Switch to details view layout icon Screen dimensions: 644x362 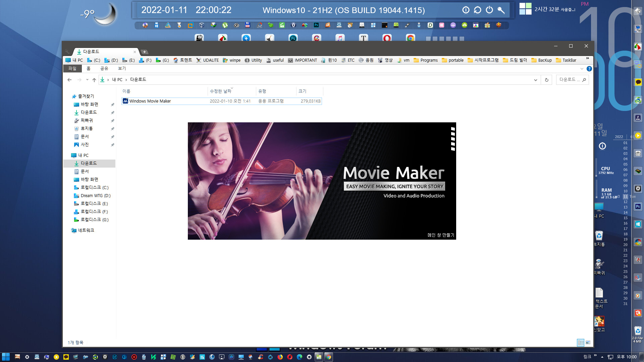point(580,343)
